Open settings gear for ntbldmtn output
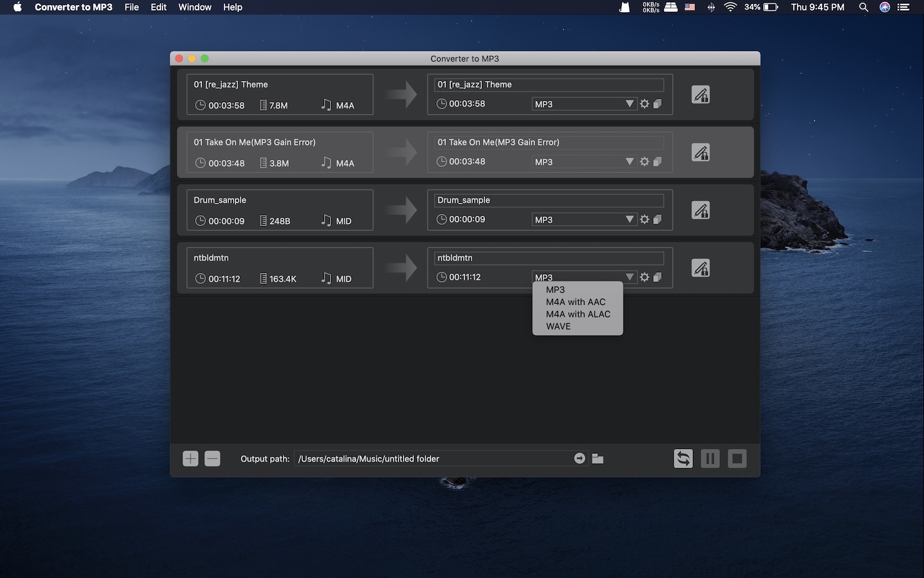This screenshot has height=578, width=924. (x=644, y=277)
